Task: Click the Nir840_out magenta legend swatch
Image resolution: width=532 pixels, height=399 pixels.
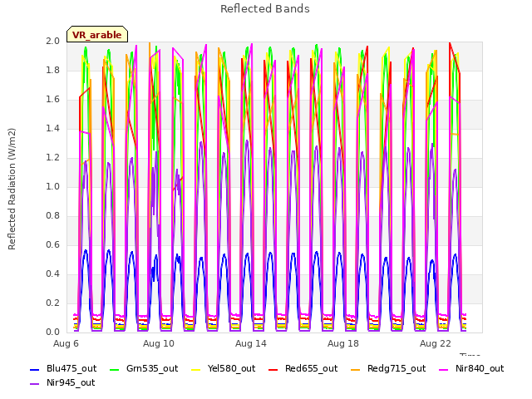Action: (x=443, y=370)
